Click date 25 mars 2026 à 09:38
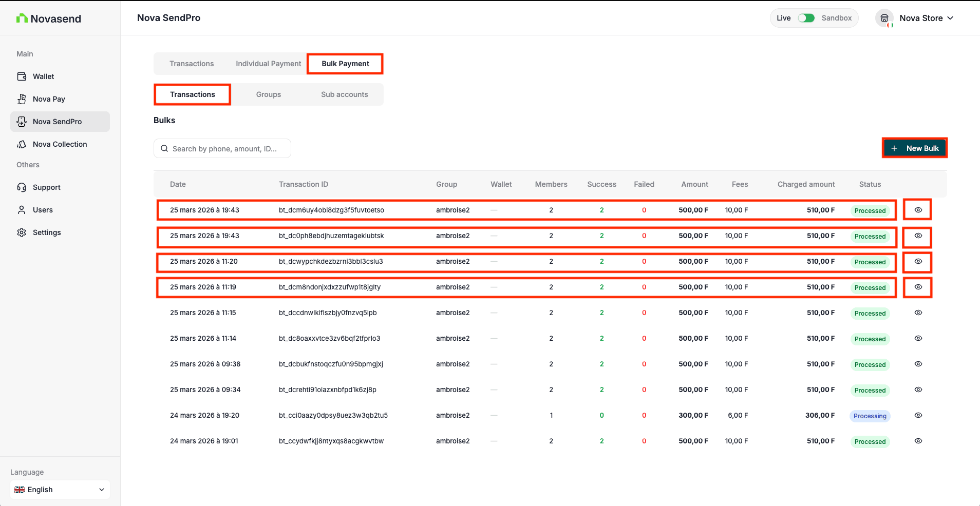Image resolution: width=980 pixels, height=506 pixels. (205, 364)
